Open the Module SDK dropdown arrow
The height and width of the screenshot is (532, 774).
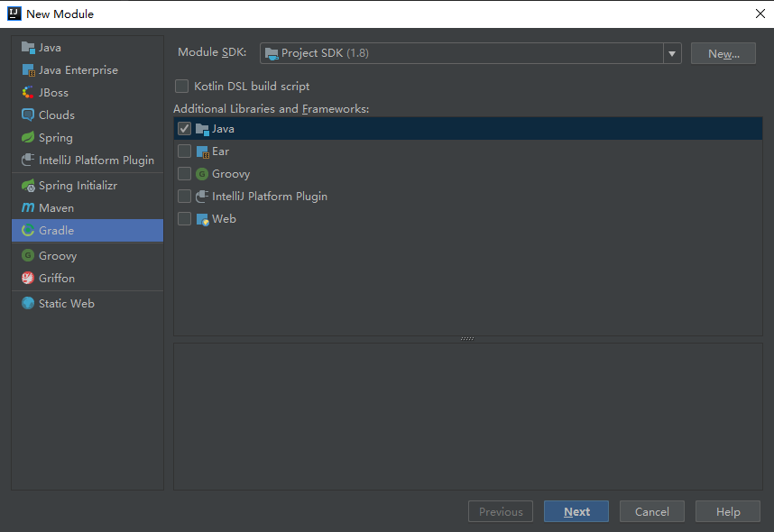pyautogui.click(x=672, y=53)
